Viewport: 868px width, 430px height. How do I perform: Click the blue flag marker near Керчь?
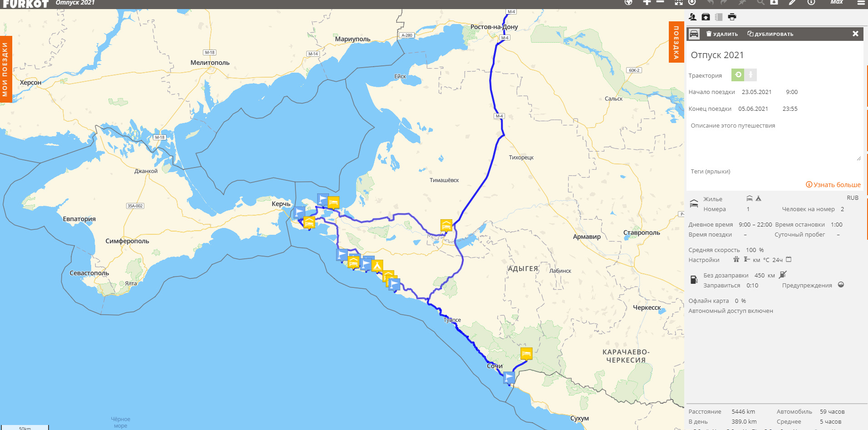[x=299, y=212]
